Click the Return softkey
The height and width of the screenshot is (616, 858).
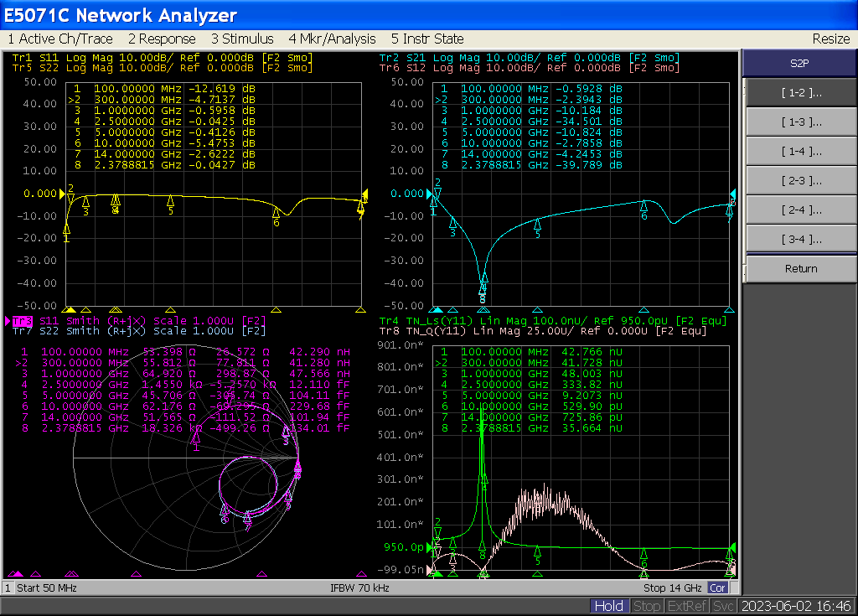point(801,269)
